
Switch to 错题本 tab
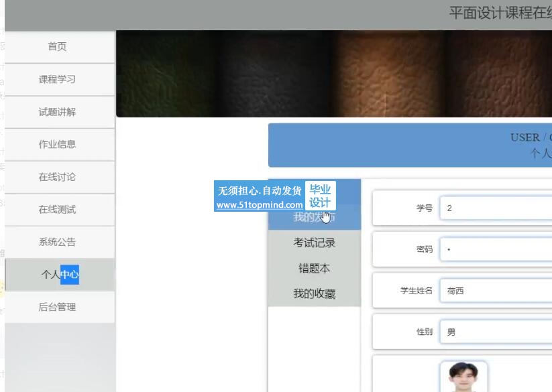tap(315, 269)
